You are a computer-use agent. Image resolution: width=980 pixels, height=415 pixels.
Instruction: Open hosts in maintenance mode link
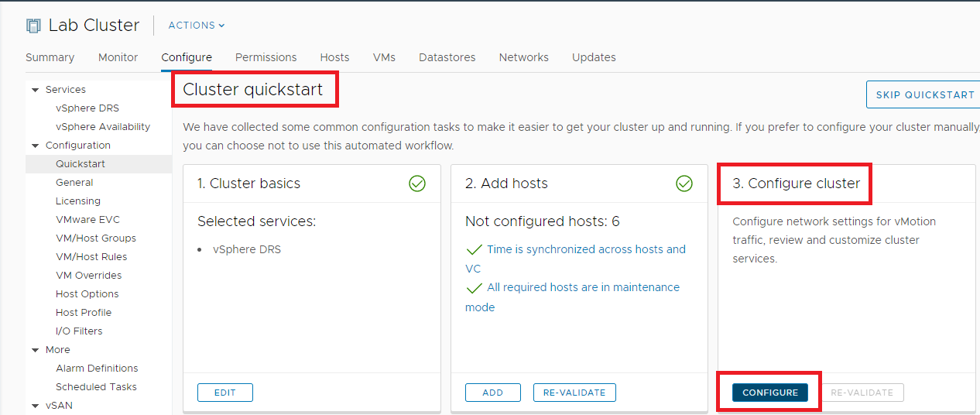pyautogui.click(x=582, y=287)
